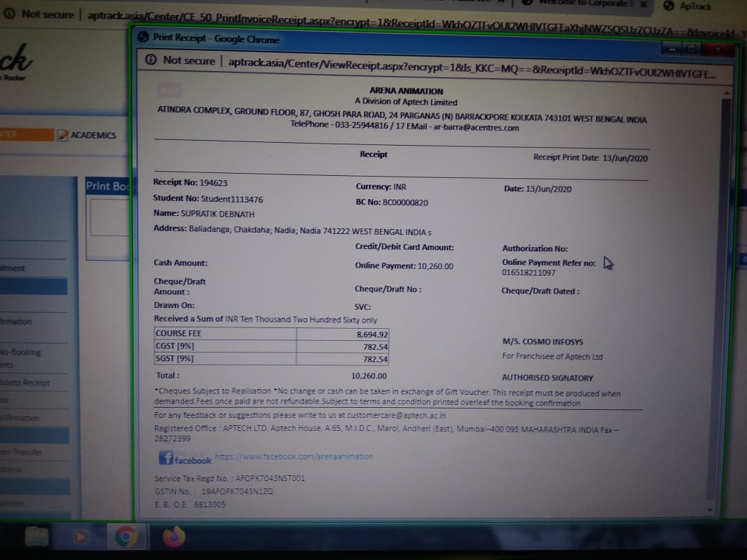Switch to the Welcome to Corporate tab
This screenshot has height=560, width=747.
[x=584, y=4]
